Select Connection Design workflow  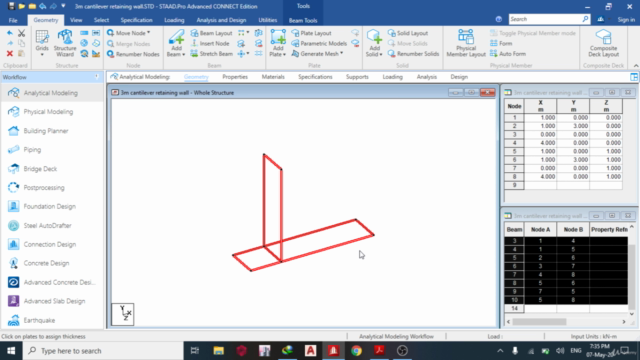coord(49,244)
